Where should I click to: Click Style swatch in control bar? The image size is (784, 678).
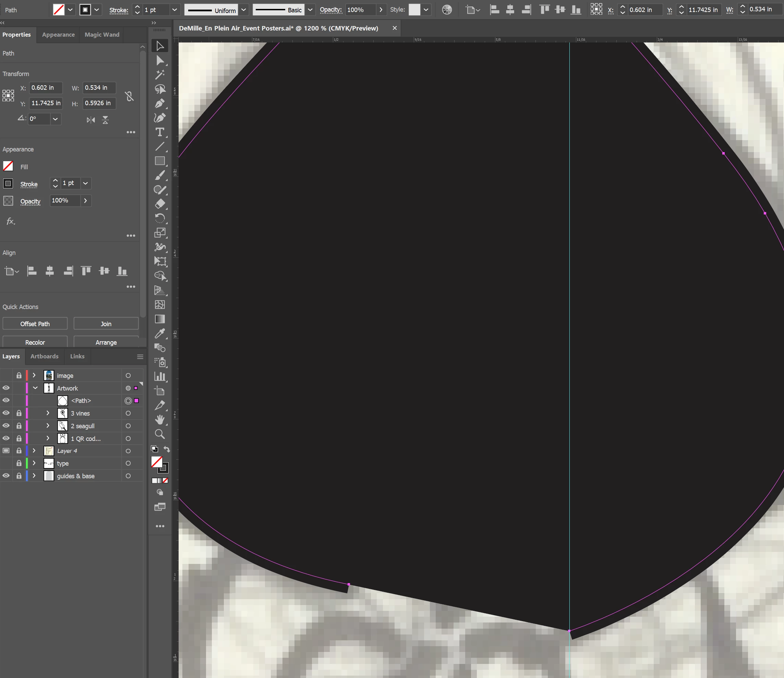click(414, 10)
